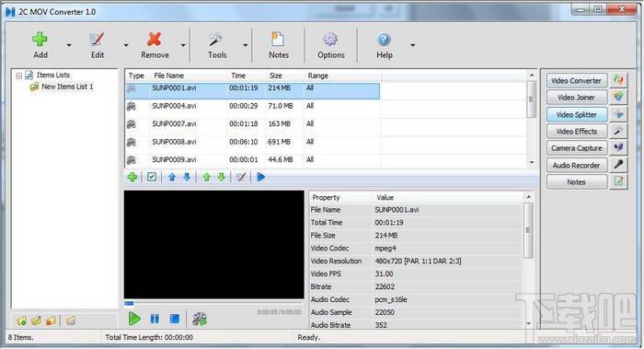Click the fourth folder icon under tree panel
The width and height of the screenshot is (644, 349).
[71, 320]
